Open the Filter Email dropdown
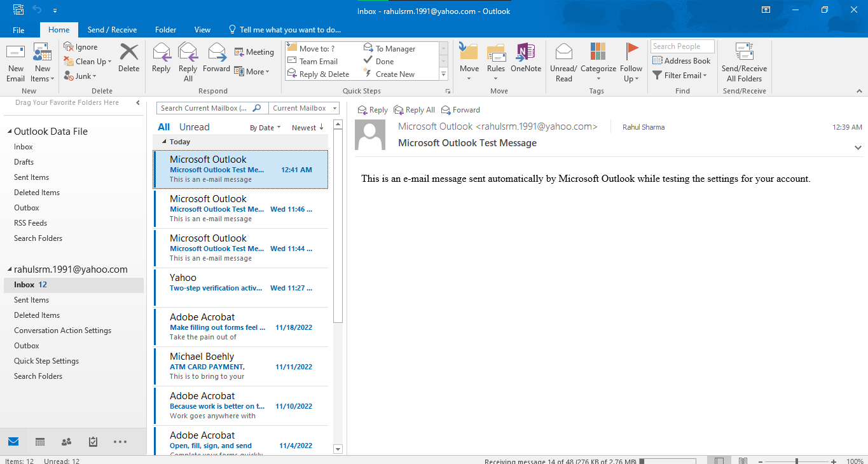The width and height of the screenshot is (868, 464). tap(680, 76)
